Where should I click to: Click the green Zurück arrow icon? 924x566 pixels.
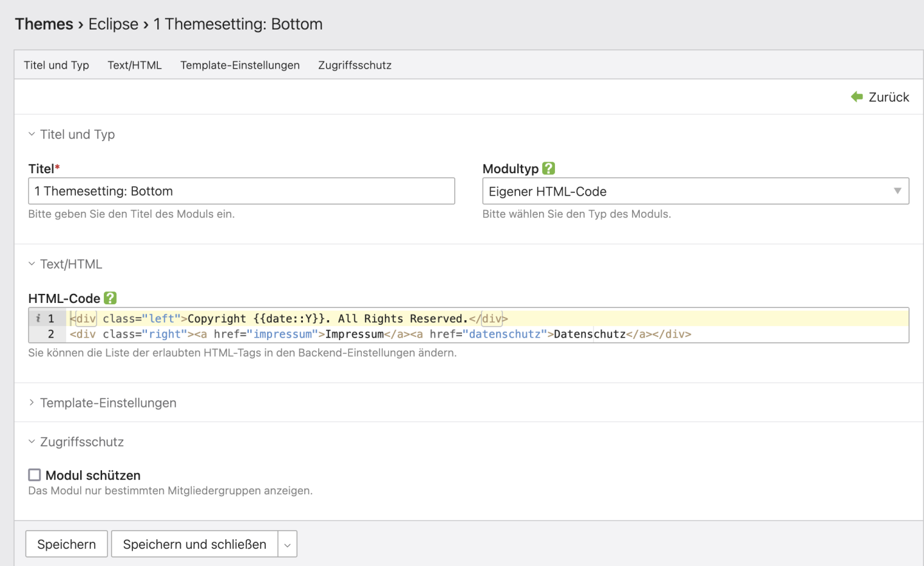pos(857,97)
